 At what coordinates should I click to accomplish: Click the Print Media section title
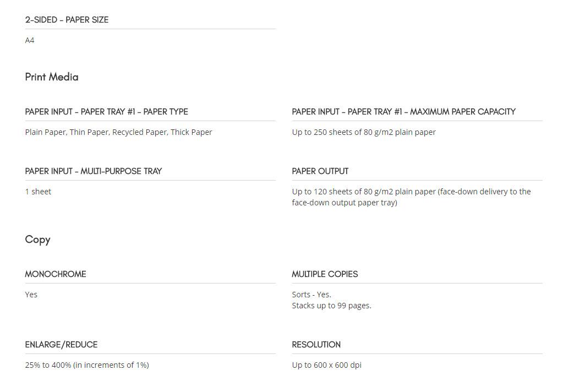coord(52,77)
